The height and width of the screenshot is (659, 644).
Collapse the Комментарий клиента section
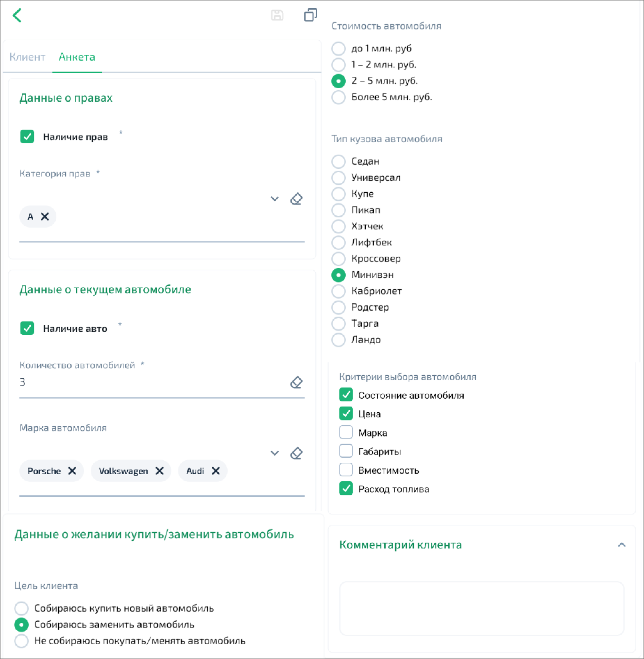[x=621, y=545]
